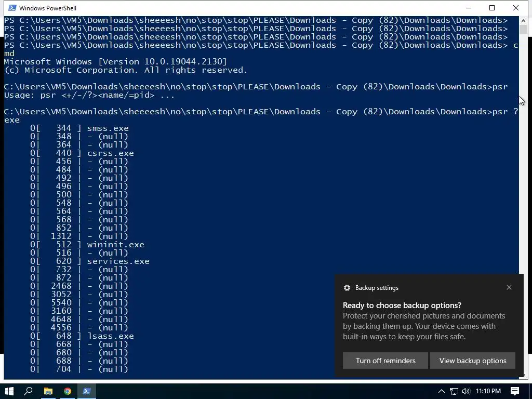
Task: Click the PID 4556 row
Action: click(79, 328)
